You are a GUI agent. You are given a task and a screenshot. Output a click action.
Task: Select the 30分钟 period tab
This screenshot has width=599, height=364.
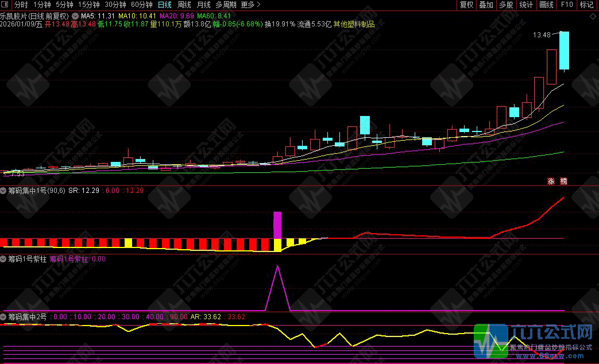pyautogui.click(x=115, y=5)
